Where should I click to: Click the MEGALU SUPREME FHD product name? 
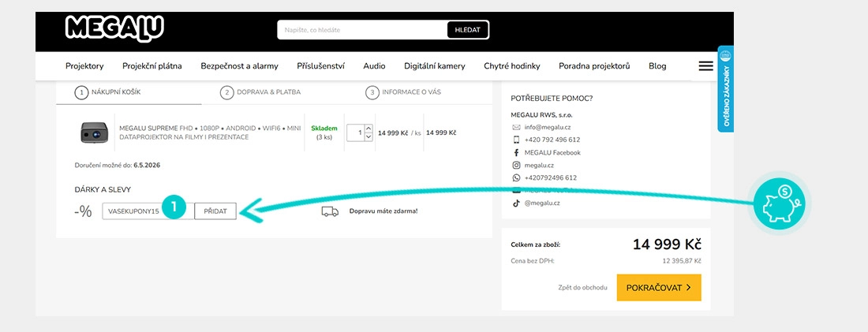click(211, 132)
